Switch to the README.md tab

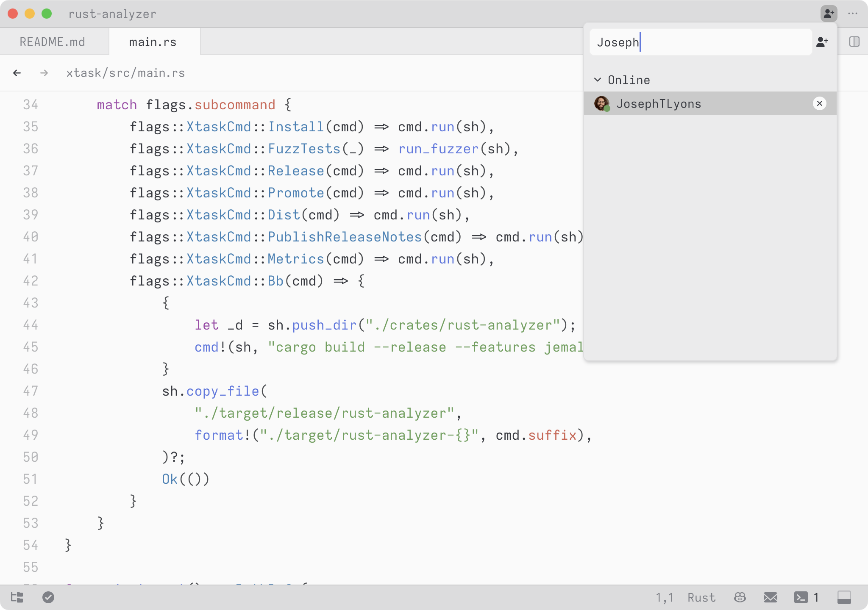(x=53, y=42)
